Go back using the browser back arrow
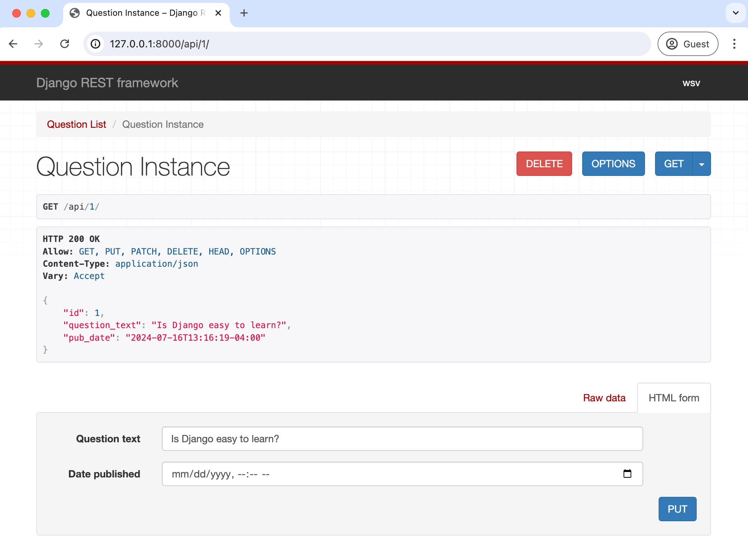The image size is (748, 560). 13,44
